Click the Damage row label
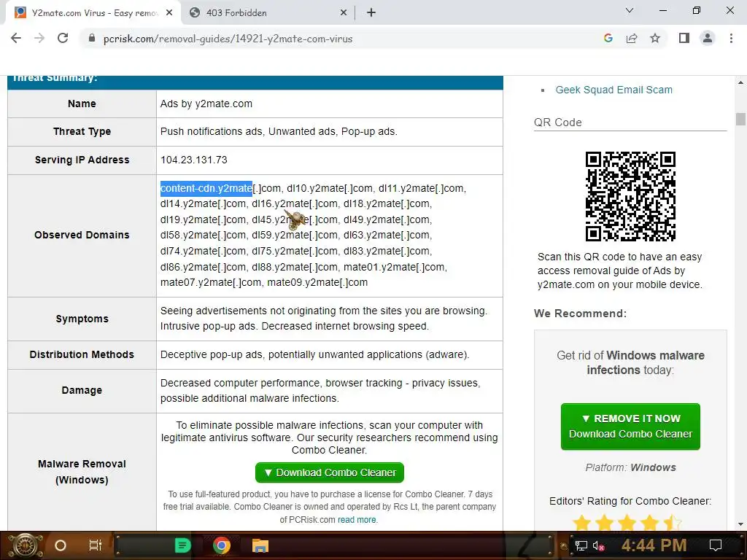This screenshot has height=560, width=747. (x=82, y=390)
